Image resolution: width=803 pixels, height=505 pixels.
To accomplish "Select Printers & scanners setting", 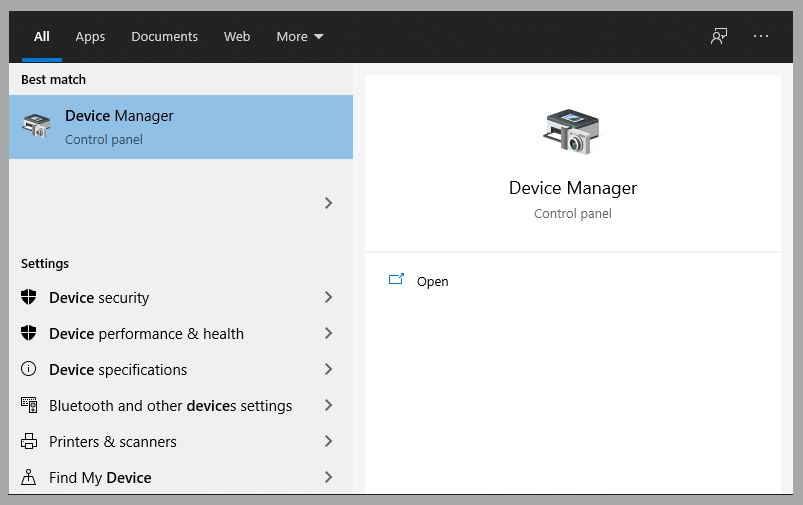I will pyautogui.click(x=181, y=441).
